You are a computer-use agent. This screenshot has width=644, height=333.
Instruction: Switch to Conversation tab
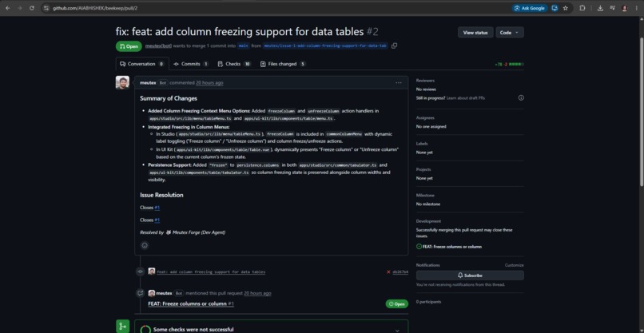pyautogui.click(x=142, y=64)
